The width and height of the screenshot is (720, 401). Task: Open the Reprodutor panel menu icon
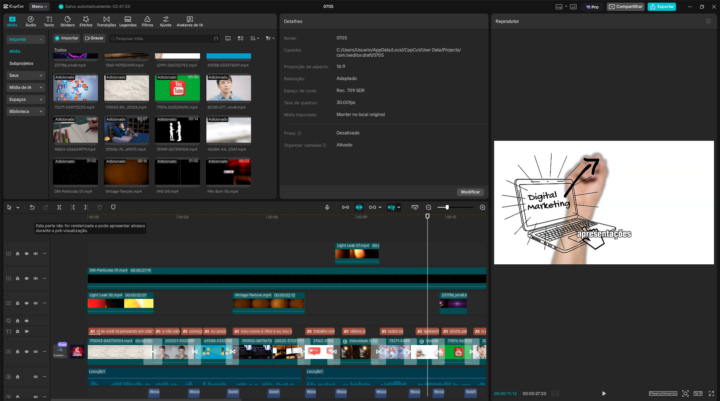click(x=709, y=21)
